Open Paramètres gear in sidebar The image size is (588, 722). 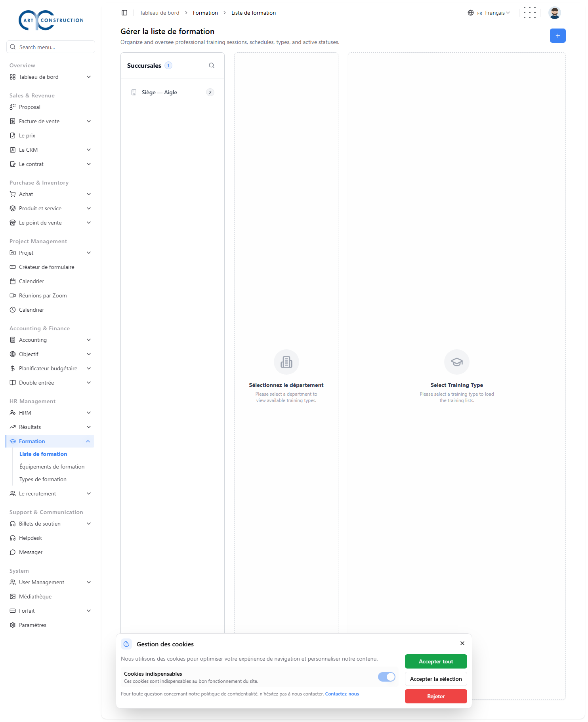click(13, 625)
